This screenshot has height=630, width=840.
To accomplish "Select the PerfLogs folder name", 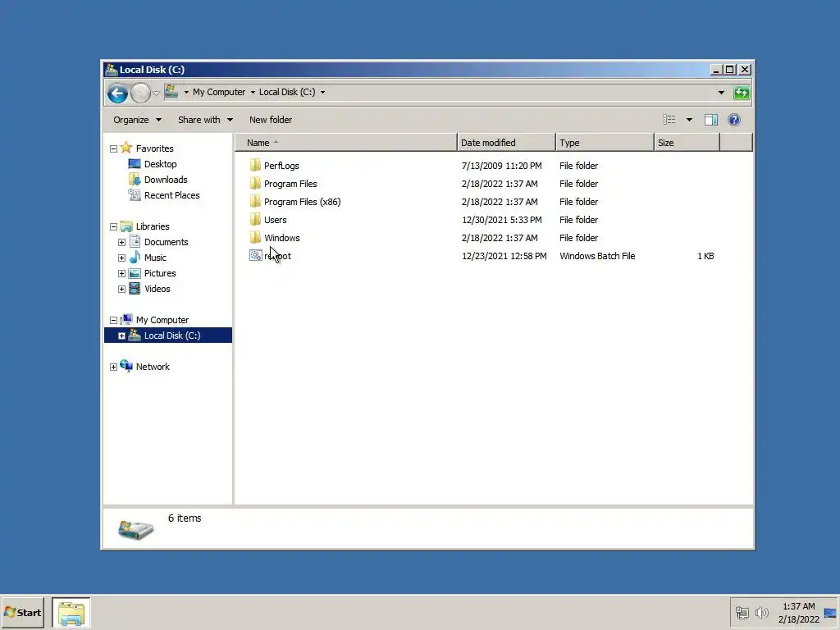I will [281, 166].
